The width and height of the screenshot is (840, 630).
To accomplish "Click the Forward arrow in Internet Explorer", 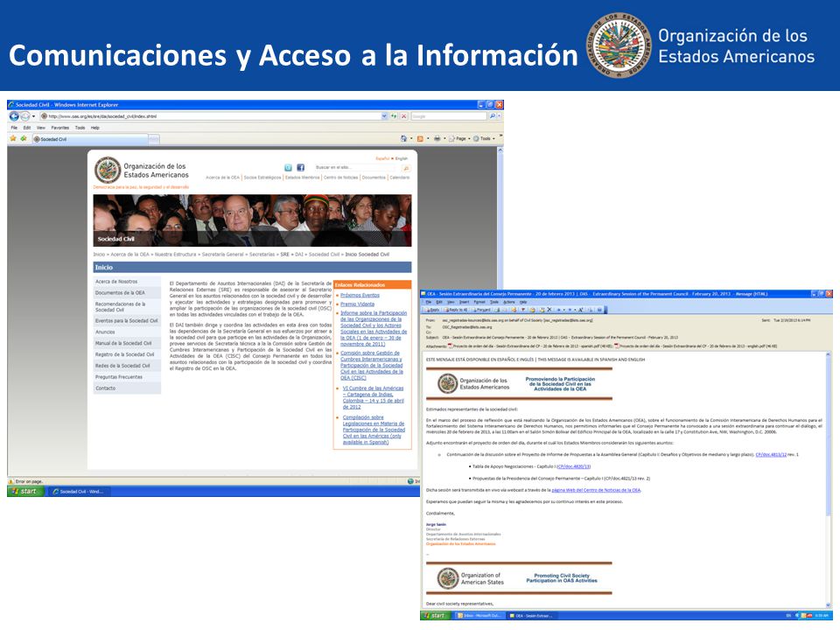I will (x=25, y=116).
